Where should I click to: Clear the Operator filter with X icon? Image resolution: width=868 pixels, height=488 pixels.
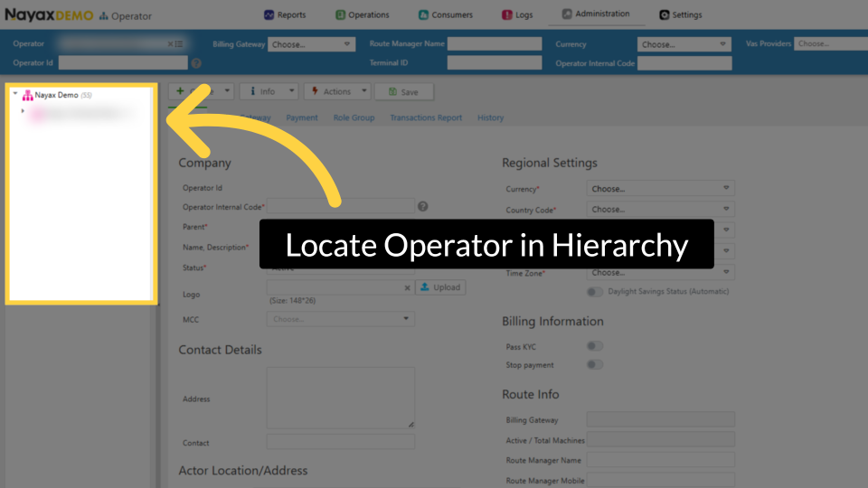[x=170, y=43]
